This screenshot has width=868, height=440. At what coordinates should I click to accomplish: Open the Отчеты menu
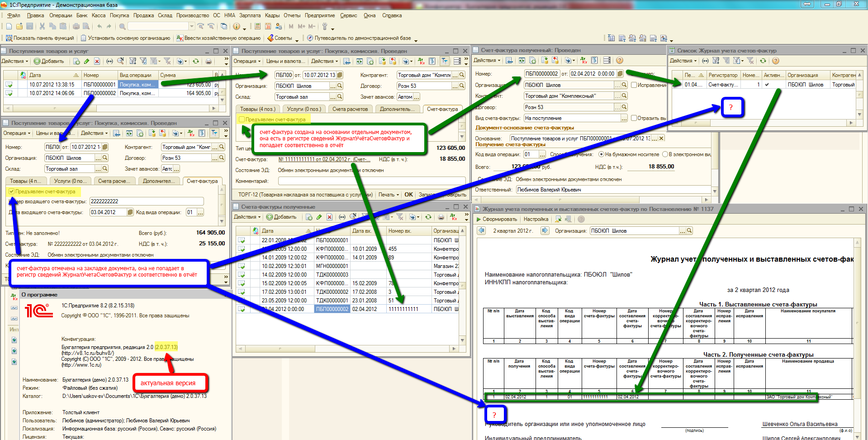[x=292, y=15]
